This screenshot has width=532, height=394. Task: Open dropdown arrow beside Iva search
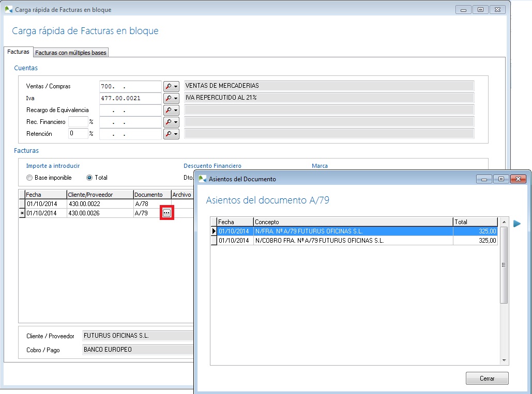pyautogui.click(x=176, y=98)
